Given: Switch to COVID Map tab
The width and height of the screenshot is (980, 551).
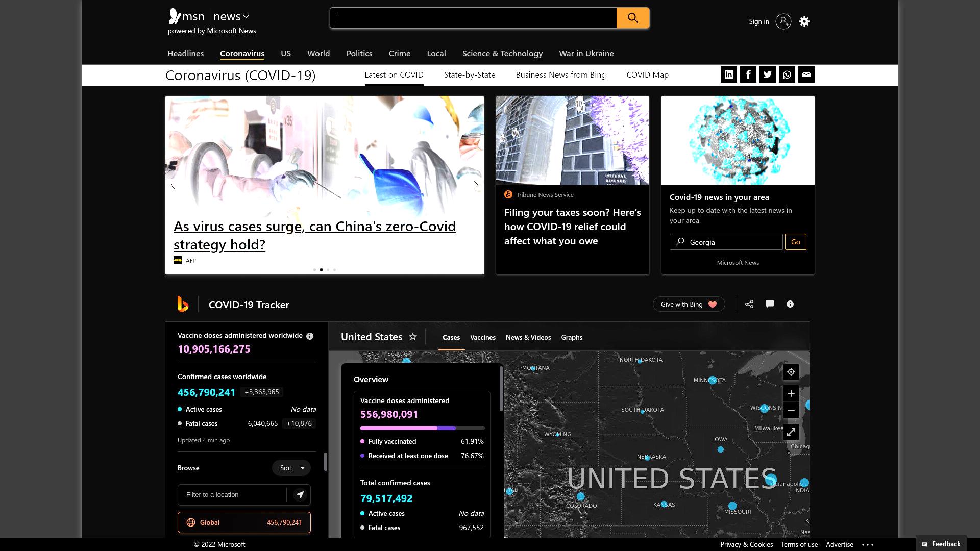Looking at the screenshot, I should [x=647, y=74].
